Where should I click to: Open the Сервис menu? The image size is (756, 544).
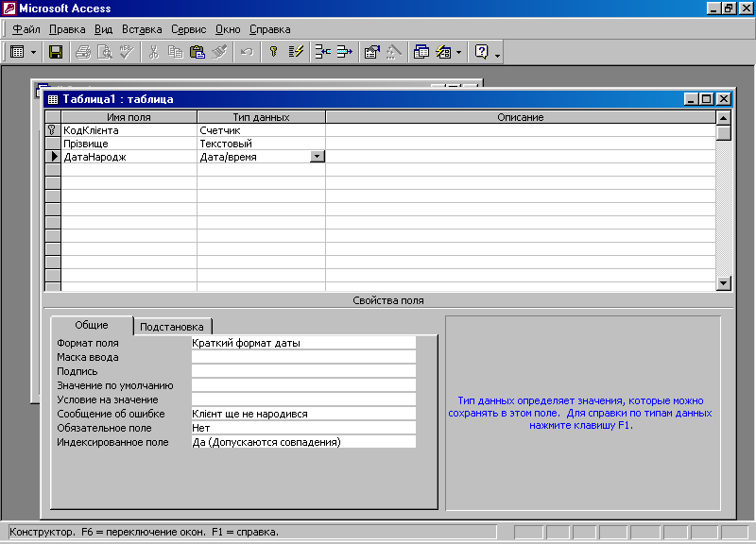point(188,29)
